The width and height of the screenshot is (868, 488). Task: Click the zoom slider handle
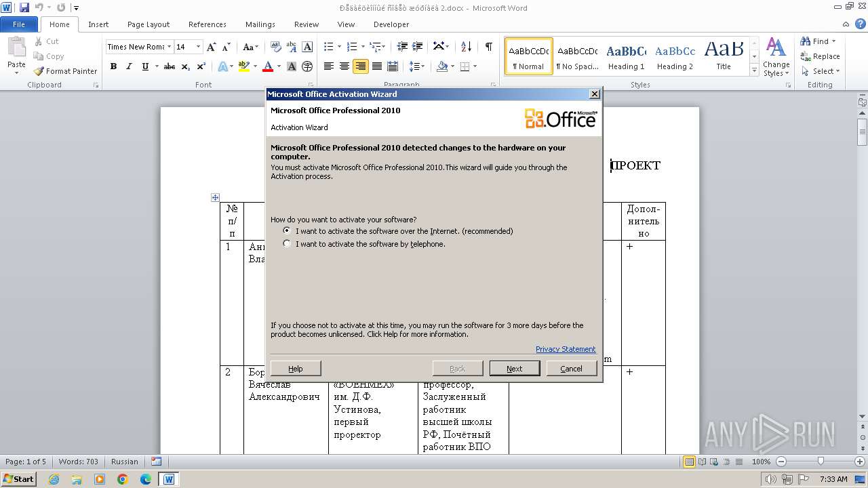[x=821, y=462]
